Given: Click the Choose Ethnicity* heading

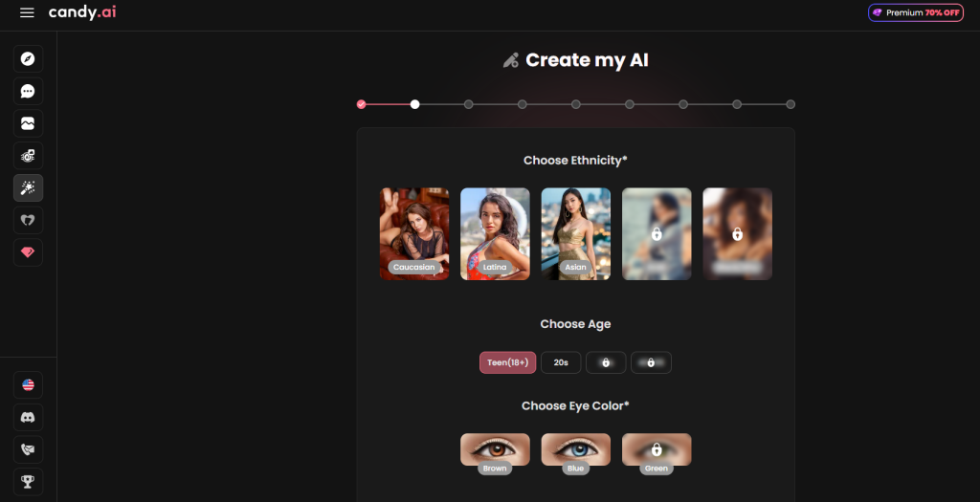Looking at the screenshot, I should click(575, 161).
